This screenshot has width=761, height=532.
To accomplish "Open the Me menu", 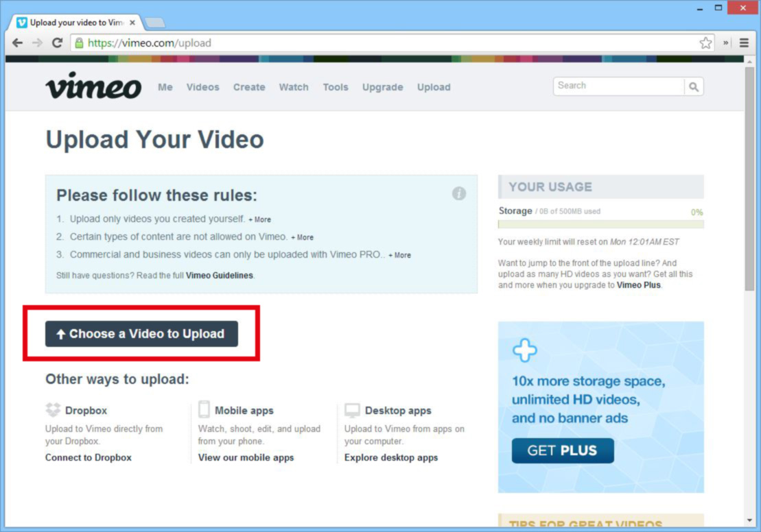I will tap(165, 87).
